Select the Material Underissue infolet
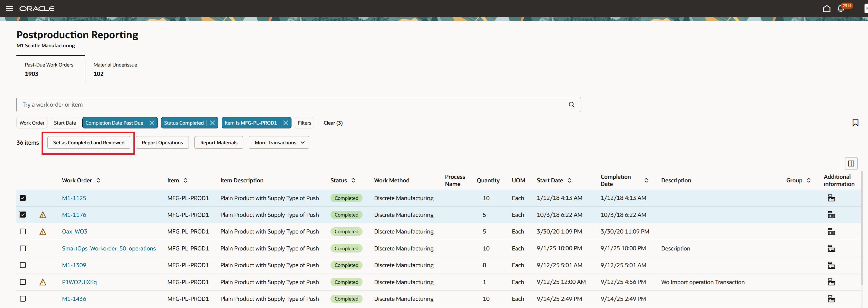868x308 pixels. coord(115,69)
